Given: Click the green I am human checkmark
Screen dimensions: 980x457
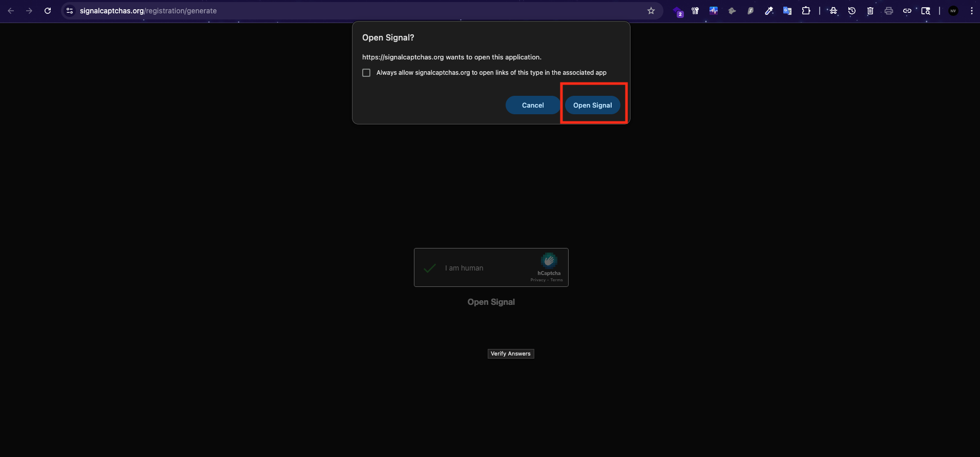Looking at the screenshot, I should [x=430, y=268].
